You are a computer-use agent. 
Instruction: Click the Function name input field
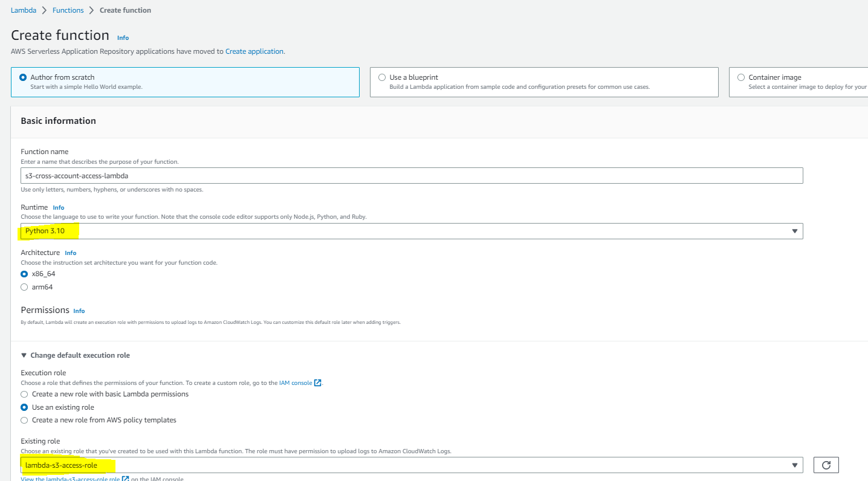click(411, 176)
